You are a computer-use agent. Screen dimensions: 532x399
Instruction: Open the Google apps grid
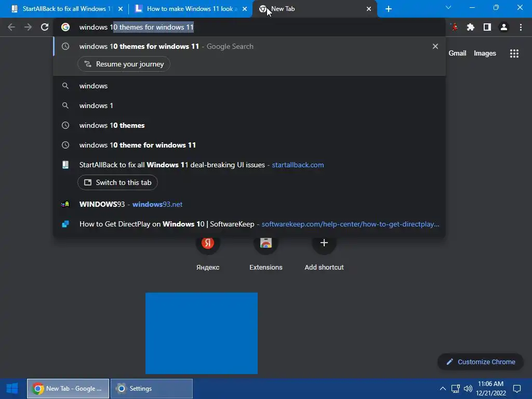514,54
